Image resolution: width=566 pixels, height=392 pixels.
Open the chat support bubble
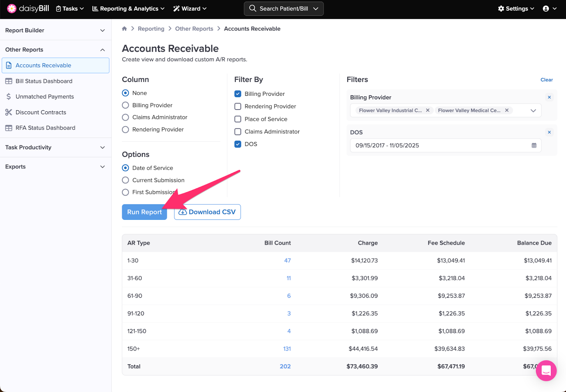[x=546, y=370]
